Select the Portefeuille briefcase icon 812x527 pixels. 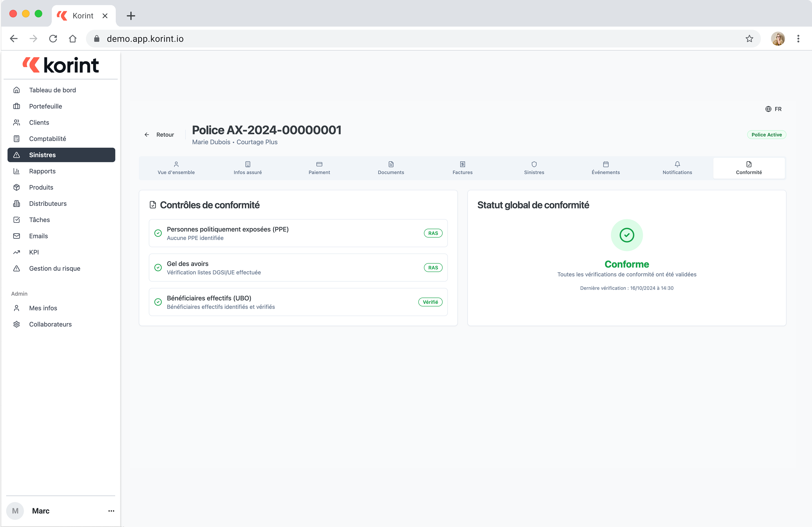tap(17, 106)
